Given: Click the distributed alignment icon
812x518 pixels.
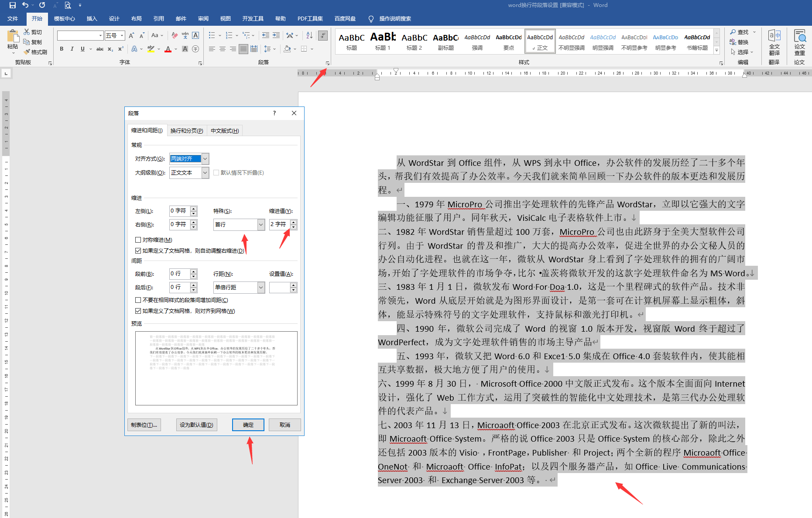Looking at the screenshot, I should [254, 49].
